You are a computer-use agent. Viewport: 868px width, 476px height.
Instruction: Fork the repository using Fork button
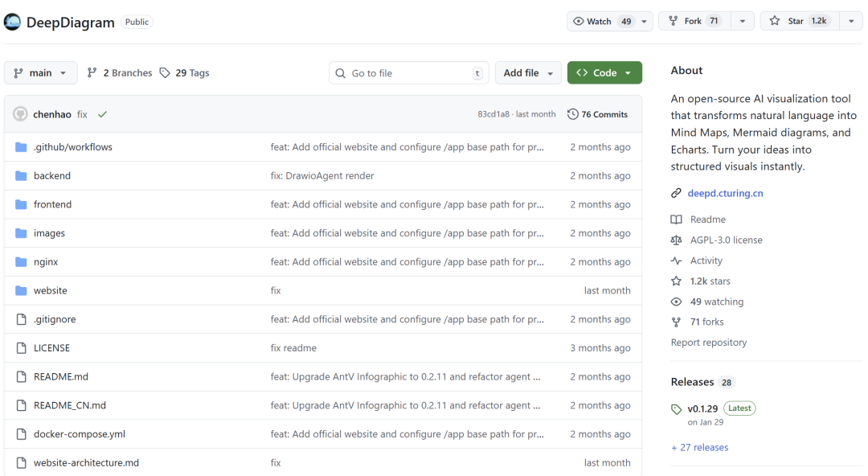click(693, 22)
